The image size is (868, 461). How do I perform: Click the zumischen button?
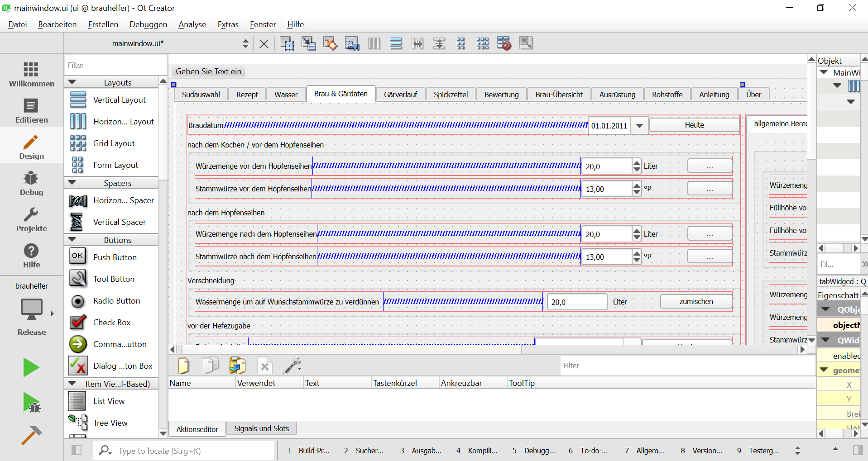coord(696,302)
